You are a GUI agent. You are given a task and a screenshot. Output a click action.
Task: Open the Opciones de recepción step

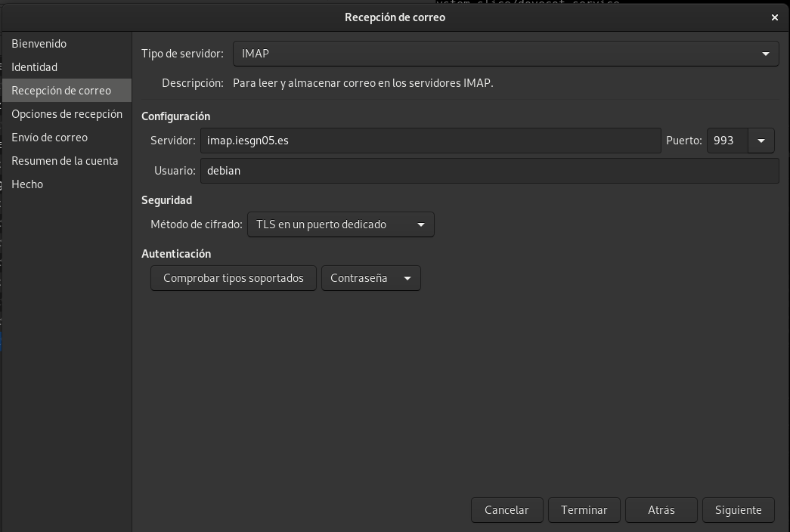pos(67,114)
